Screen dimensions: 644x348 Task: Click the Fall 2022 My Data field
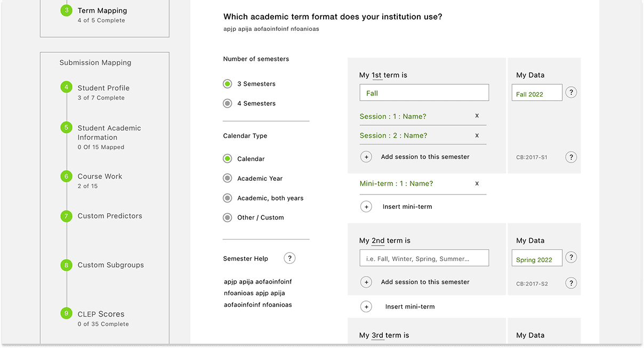point(537,93)
